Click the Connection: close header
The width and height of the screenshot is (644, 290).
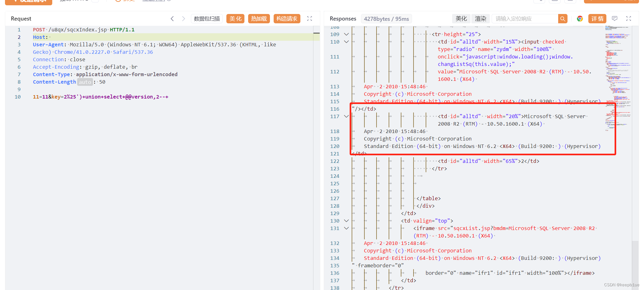[x=59, y=60]
